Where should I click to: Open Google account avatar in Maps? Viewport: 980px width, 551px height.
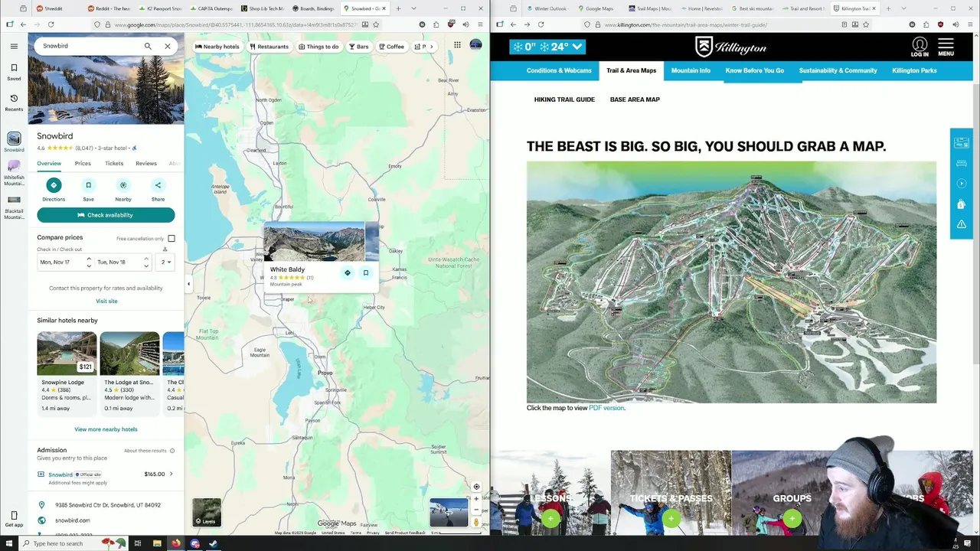(x=475, y=45)
